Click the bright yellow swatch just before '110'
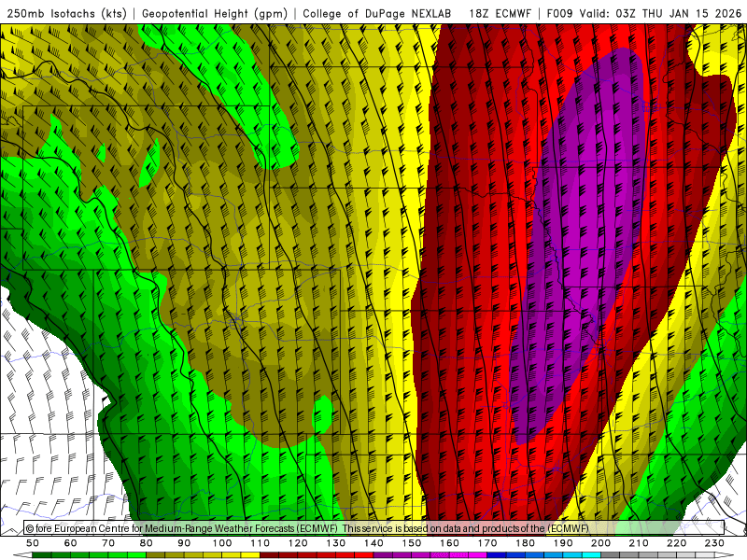 250,555
